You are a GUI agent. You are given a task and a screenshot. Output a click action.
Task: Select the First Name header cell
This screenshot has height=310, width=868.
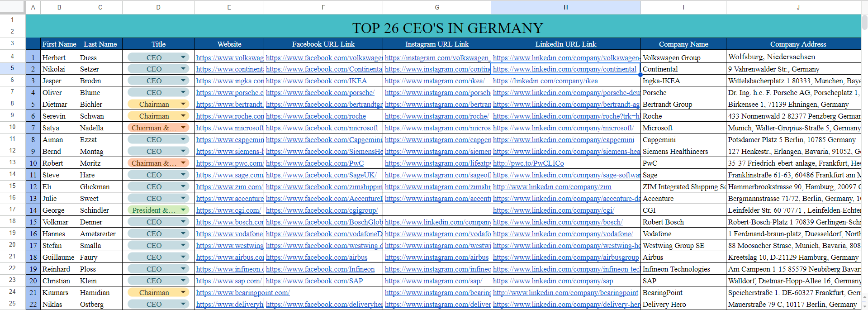coord(59,44)
